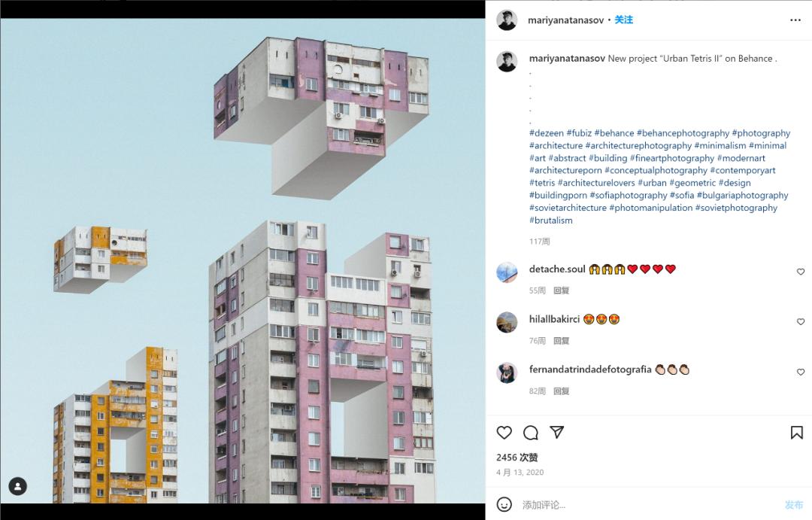Open comments with the speech bubble icon
The width and height of the screenshot is (812, 520).
click(x=530, y=433)
